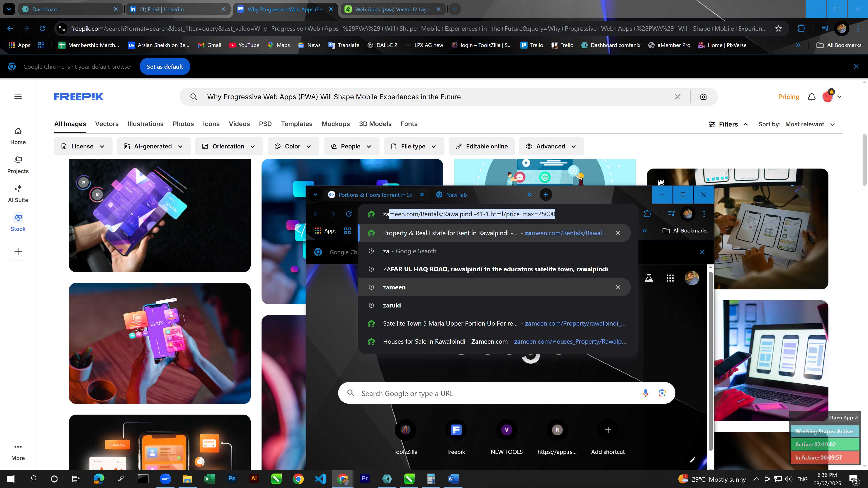Expand the File type filter dropdown
This screenshot has width=868, height=488.
(414, 146)
